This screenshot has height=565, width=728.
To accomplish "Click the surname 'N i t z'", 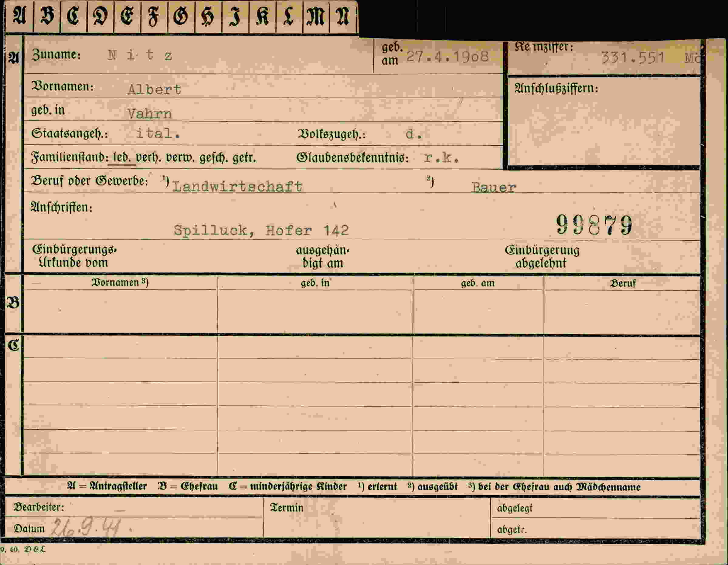I will pyautogui.click(x=140, y=55).
